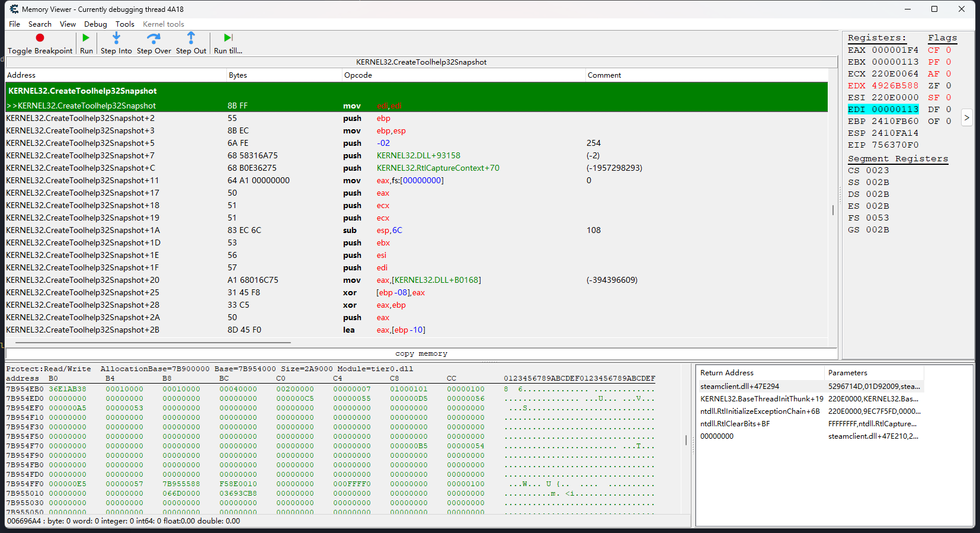Toggle the CF carry flag value
Image resolution: width=980 pixels, height=533 pixels.
click(948, 50)
